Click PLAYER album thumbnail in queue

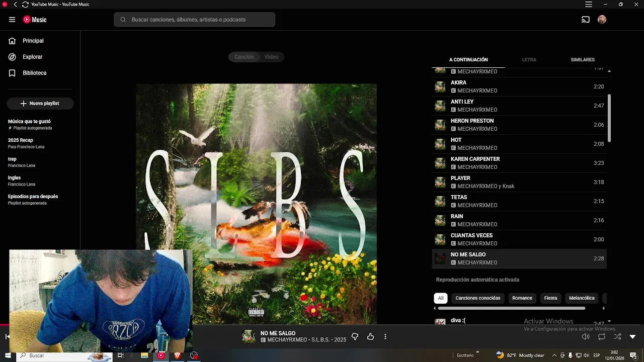[440, 183]
